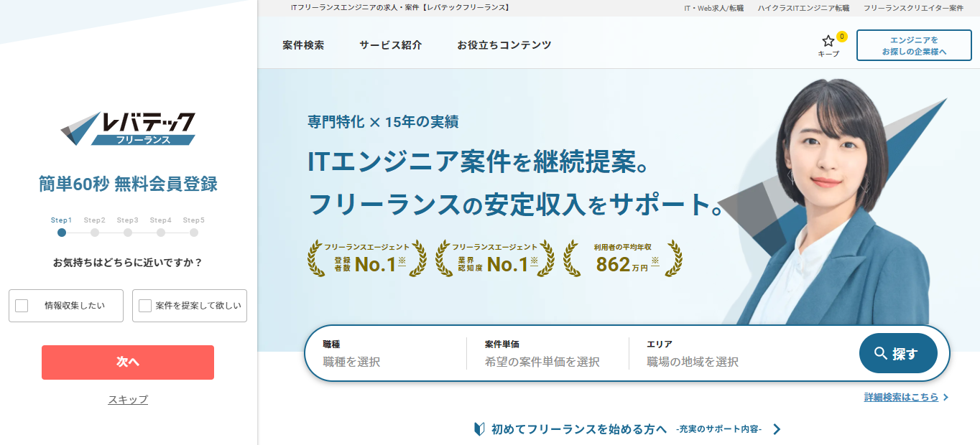
Task: Check the 案件を提案して欲しい checkbox
Action: point(145,306)
